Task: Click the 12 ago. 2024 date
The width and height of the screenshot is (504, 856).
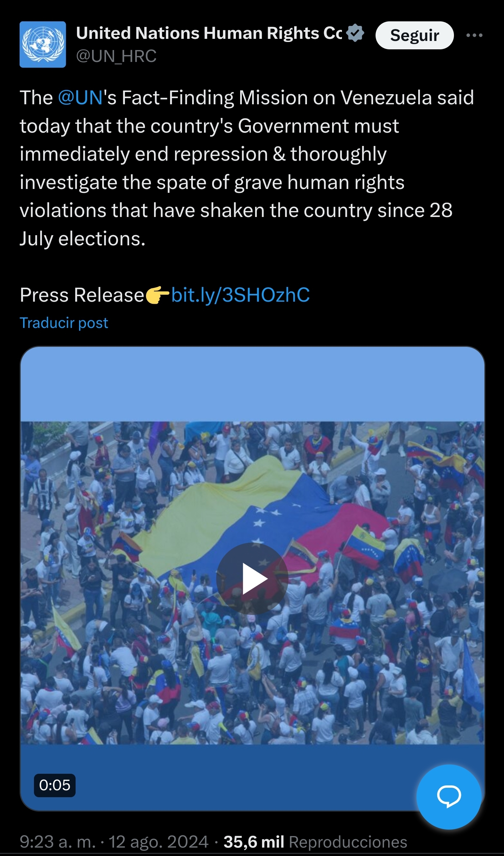Action: point(159,842)
